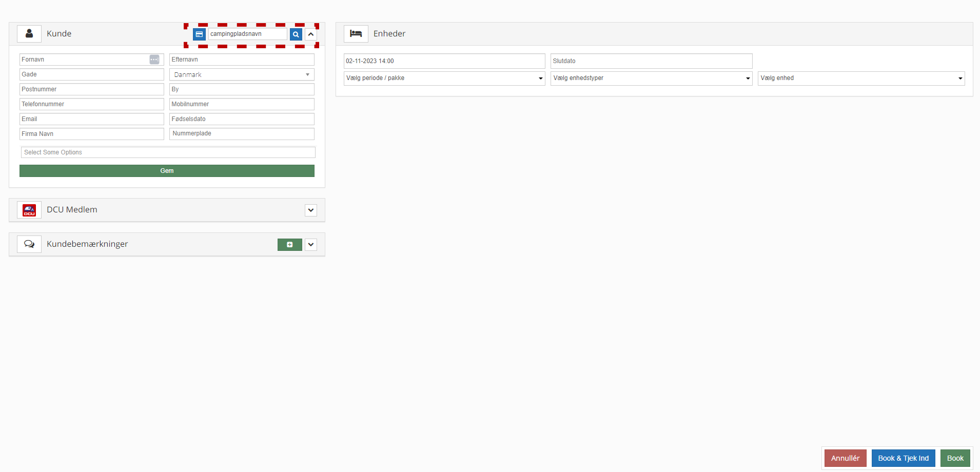Open the Vælg enhedstyper dropdown
Viewport: 980px width, 472px height.
pyautogui.click(x=651, y=78)
